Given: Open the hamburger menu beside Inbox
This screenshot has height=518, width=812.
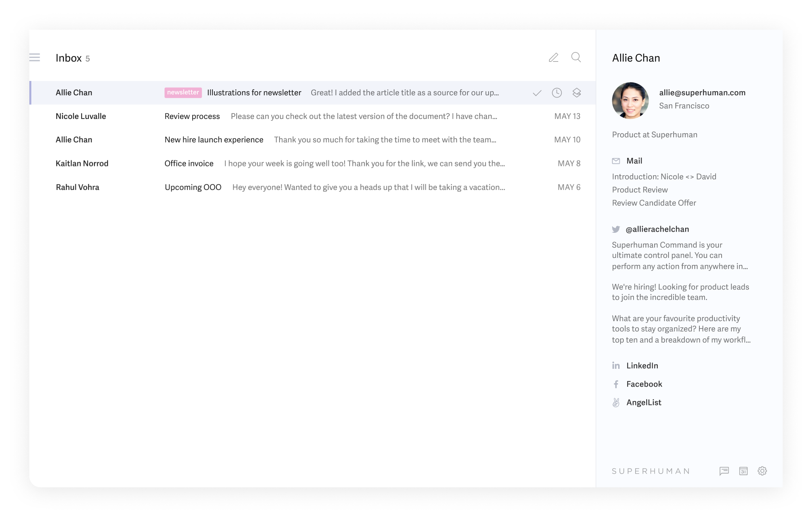Looking at the screenshot, I should 34,58.
